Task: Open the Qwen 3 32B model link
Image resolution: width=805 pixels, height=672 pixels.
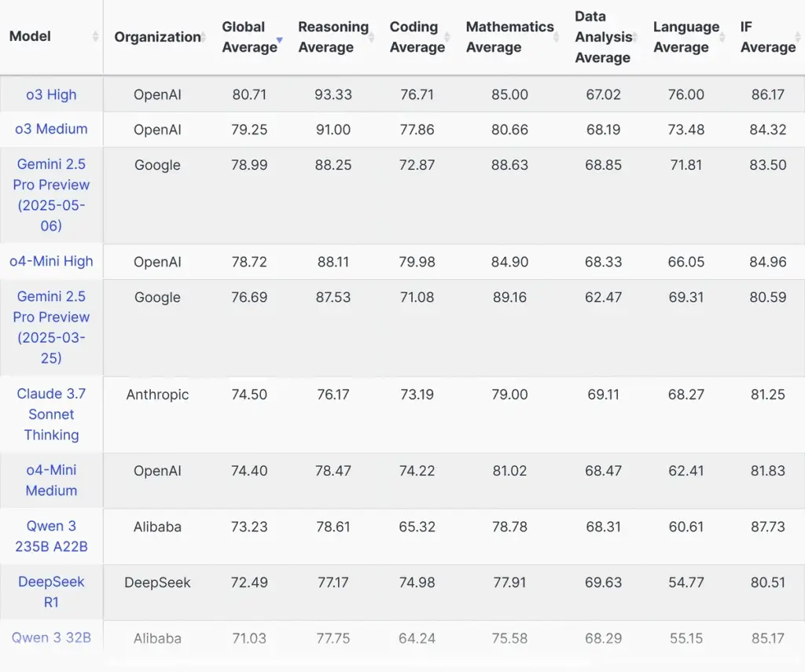Action: tap(51, 637)
